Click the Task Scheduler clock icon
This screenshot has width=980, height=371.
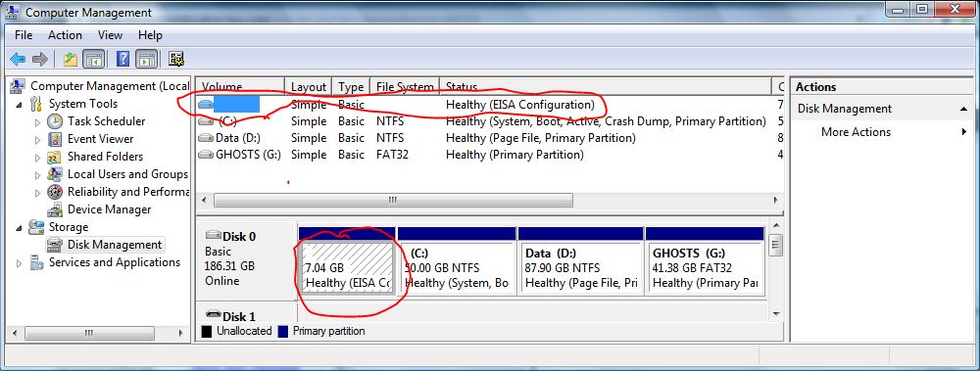pos(56,121)
